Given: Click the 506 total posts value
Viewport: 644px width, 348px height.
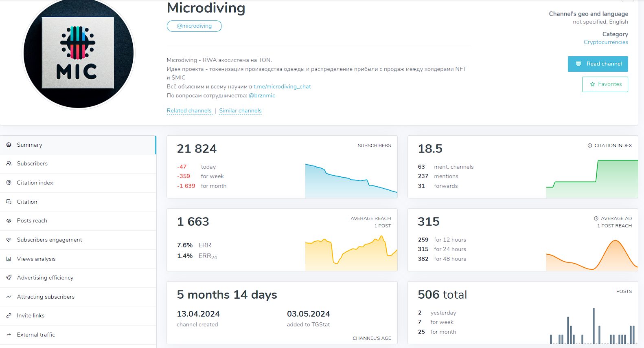Looking at the screenshot, I should (x=442, y=295).
